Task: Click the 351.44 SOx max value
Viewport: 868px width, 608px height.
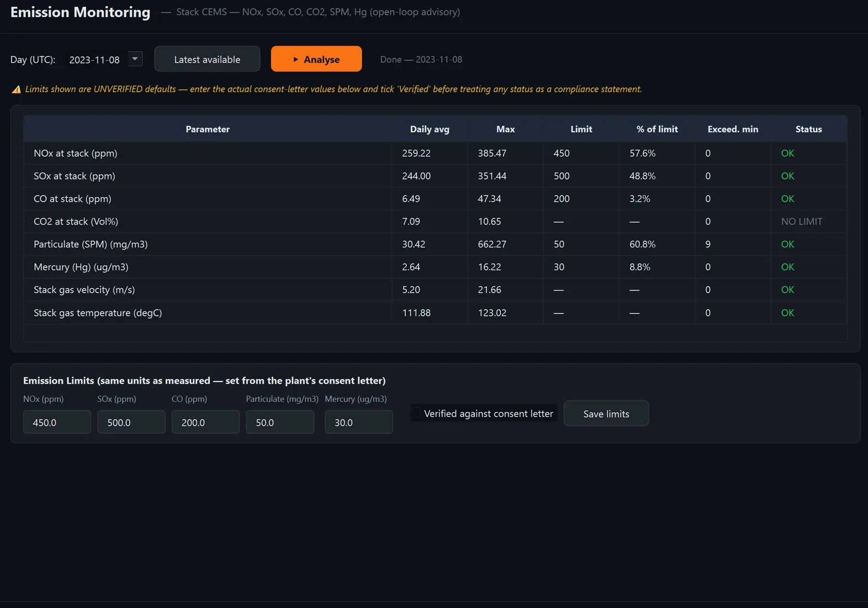Action: (x=492, y=176)
